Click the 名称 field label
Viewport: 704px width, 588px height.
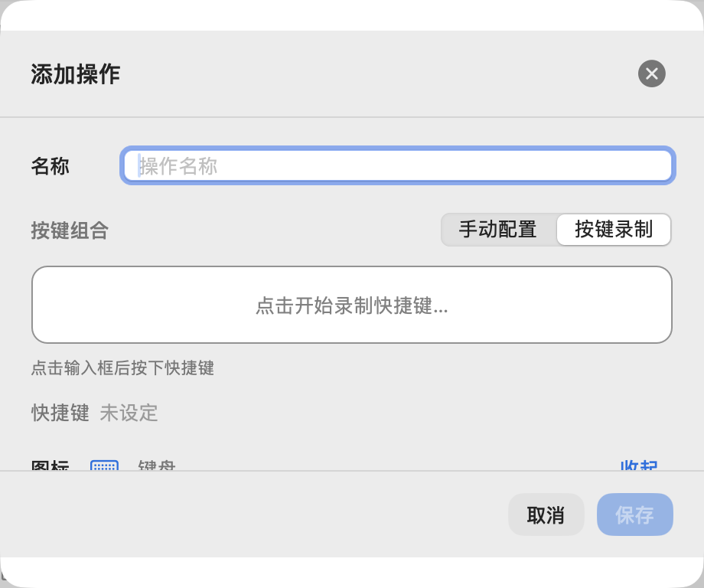[51, 165]
